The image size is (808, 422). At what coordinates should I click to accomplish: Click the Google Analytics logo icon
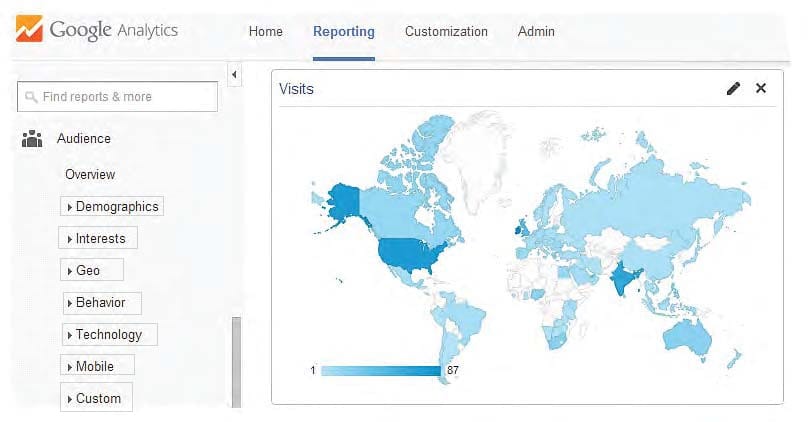29,29
